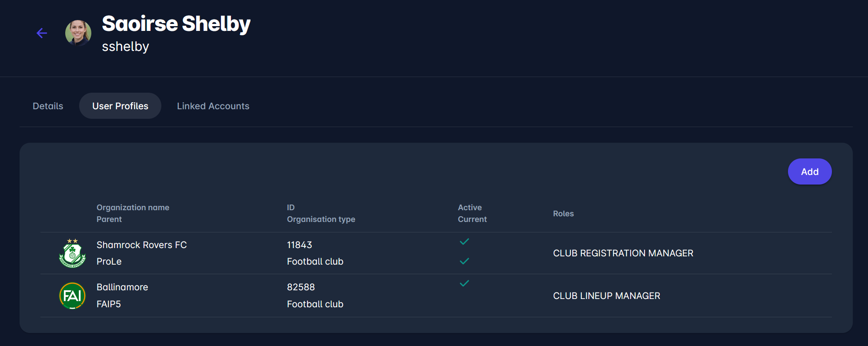Click the CLUB LINEUP MANAGER role

click(x=606, y=296)
